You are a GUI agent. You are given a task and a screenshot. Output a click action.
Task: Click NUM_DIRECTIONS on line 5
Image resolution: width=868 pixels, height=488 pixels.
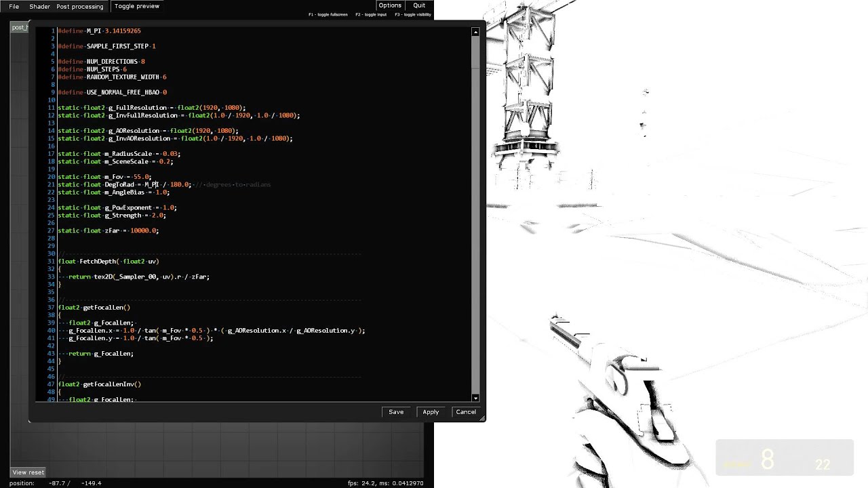(112, 62)
